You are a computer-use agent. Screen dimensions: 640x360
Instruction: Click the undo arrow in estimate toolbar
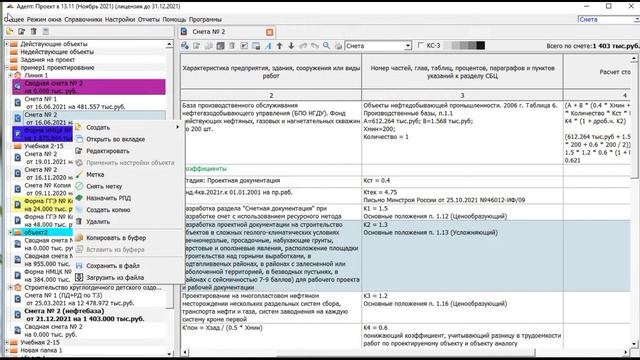303,46
